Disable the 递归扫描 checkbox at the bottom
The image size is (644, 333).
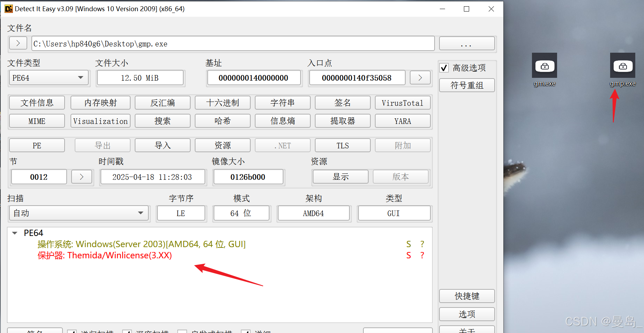click(72, 332)
